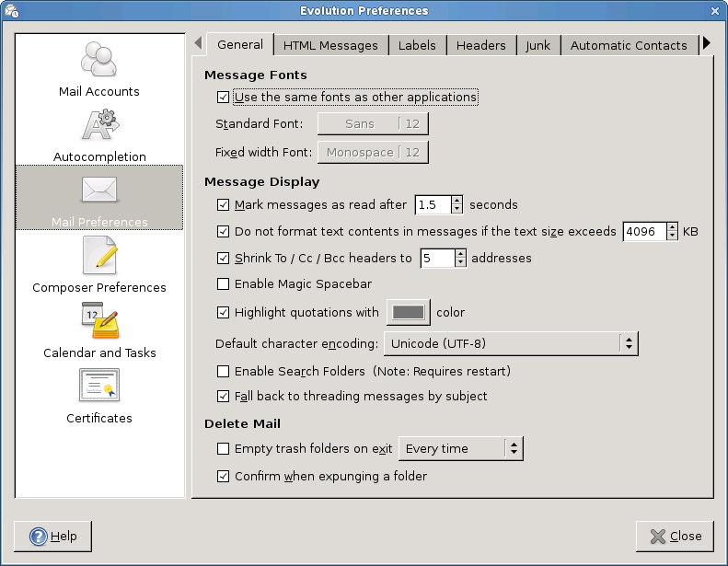
Task: Click the Close button
Action: (675, 537)
